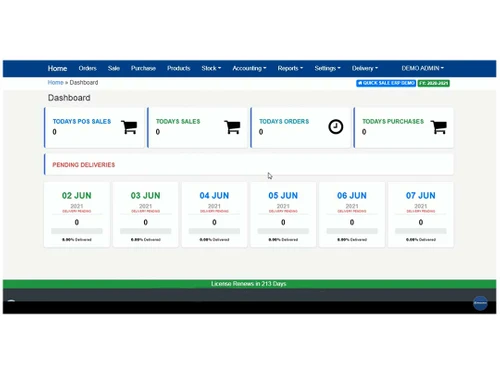Click the Todays Sales cart icon
500x375 pixels.
232,127
